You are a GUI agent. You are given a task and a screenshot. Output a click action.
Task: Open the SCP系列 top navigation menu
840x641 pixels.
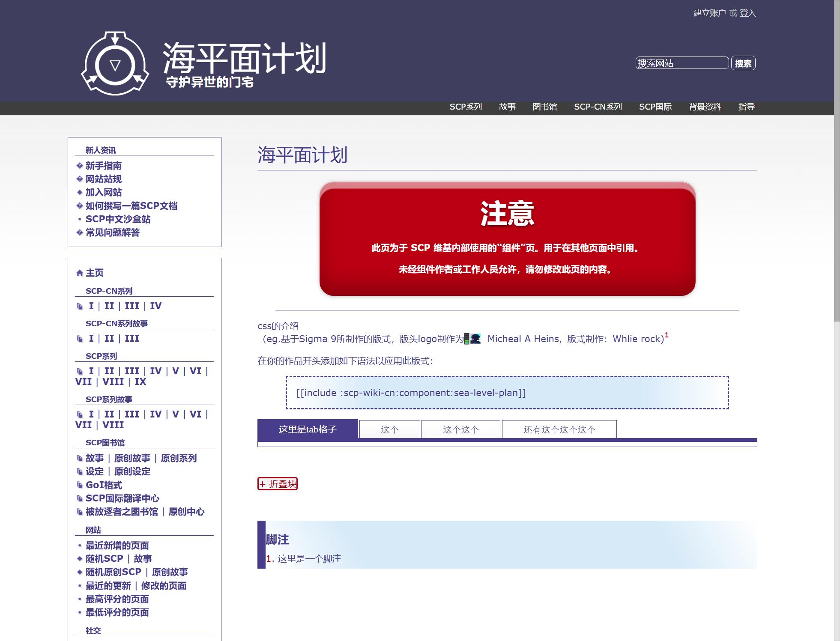tap(466, 107)
